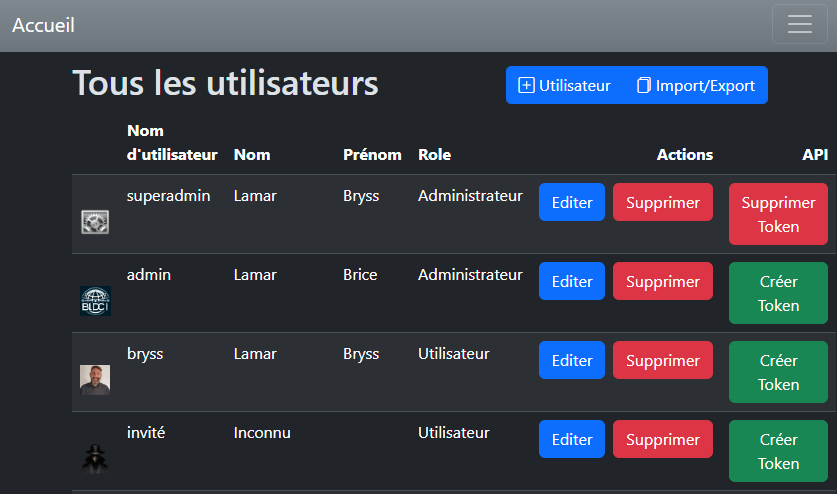
Task: Edit the admin user
Action: pyautogui.click(x=572, y=282)
